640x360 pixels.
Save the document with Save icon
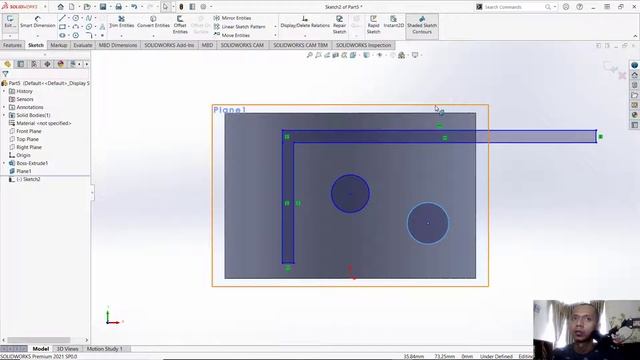point(103,7)
